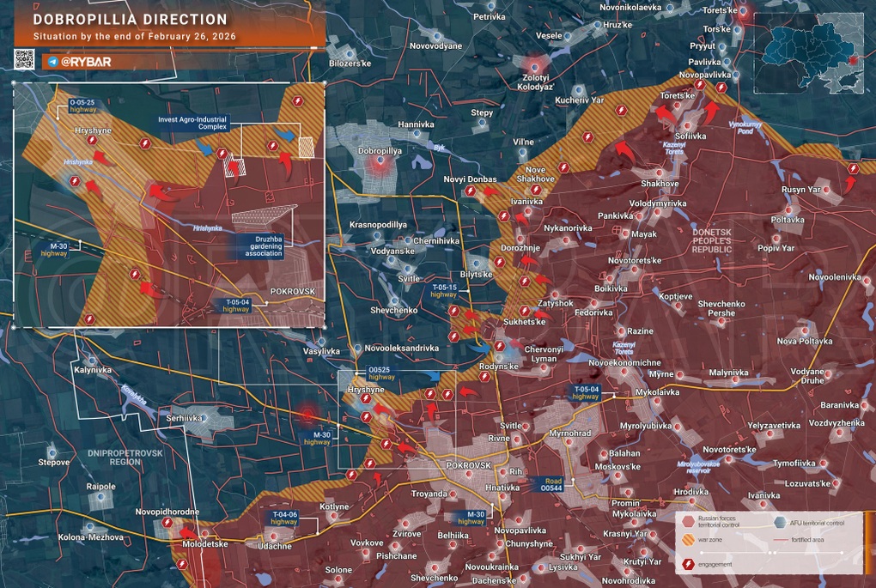Click the Russian forces red hexagon swatch
876x588 pixels.
(x=687, y=521)
